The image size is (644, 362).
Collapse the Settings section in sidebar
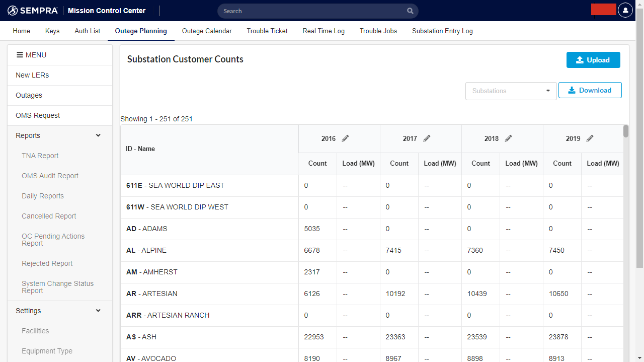click(98, 310)
